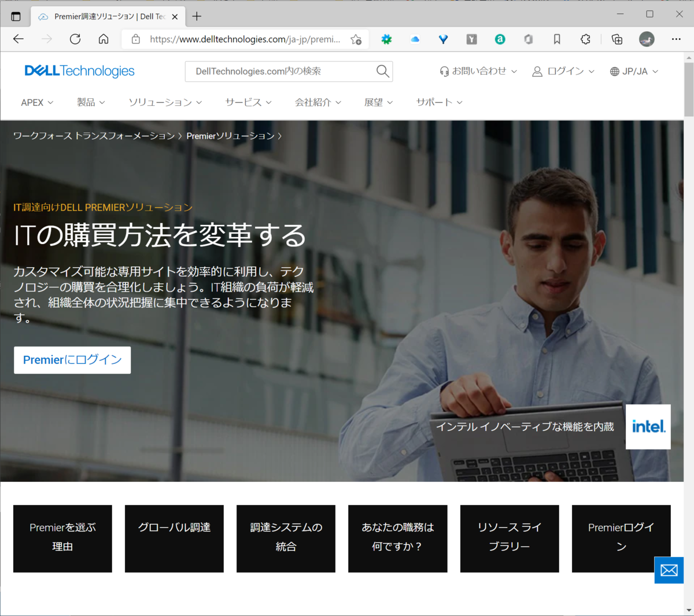Click インテル イノベーティブな機能を内蔵 text
Viewport: 694px width, 616px height.
(x=525, y=427)
